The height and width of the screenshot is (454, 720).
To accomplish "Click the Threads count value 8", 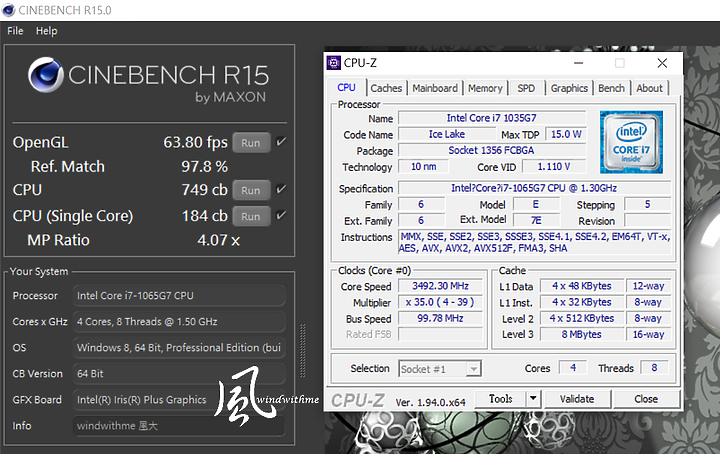I will 654,368.
